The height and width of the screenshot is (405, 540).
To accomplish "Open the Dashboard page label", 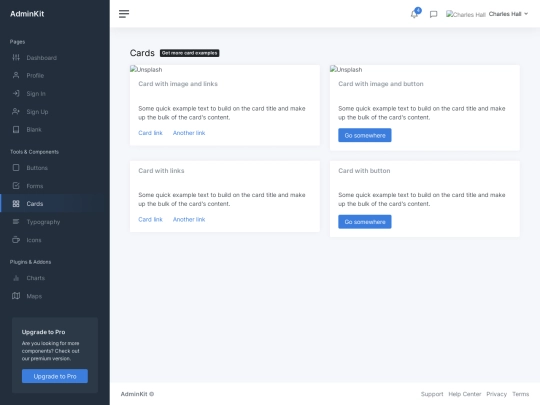I will (42, 58).
